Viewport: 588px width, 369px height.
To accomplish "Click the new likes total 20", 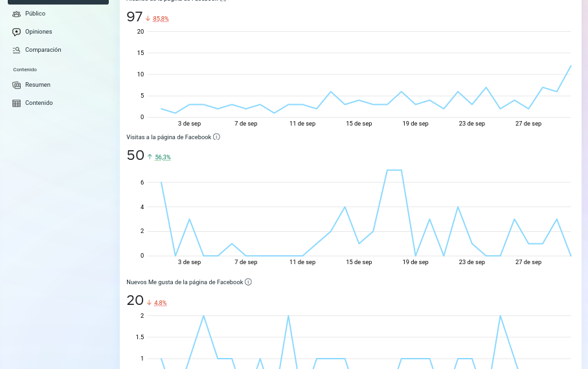I will click(x=135, y=300).
